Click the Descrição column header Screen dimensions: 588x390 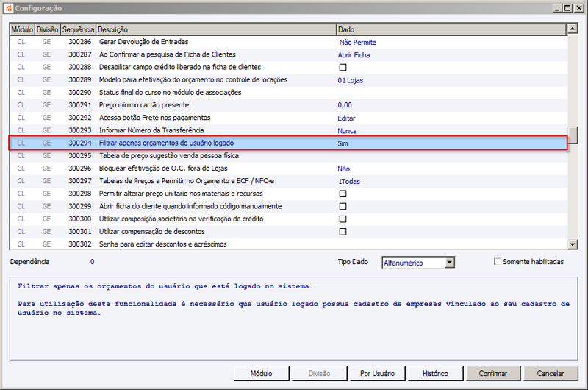click(x=216, y=29)
